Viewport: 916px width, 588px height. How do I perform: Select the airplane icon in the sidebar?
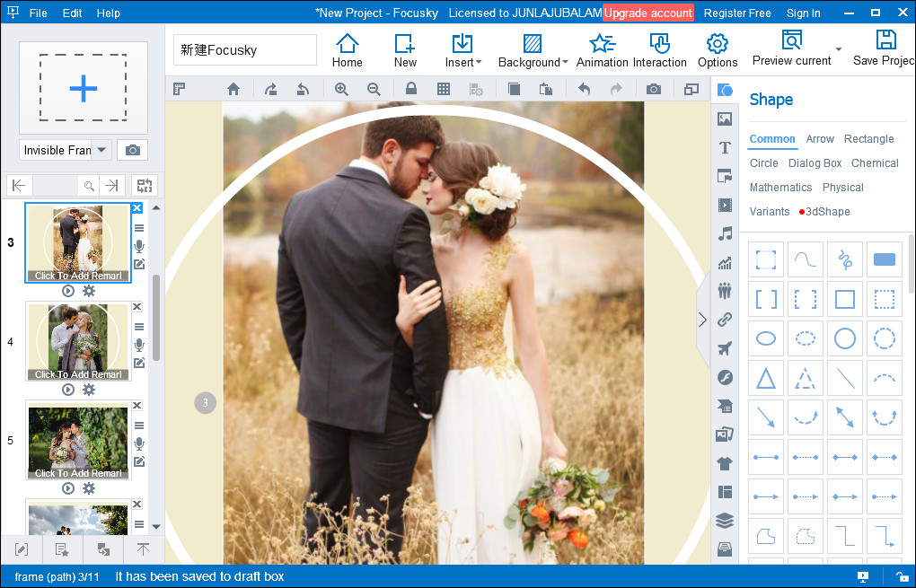coord(725,348)
